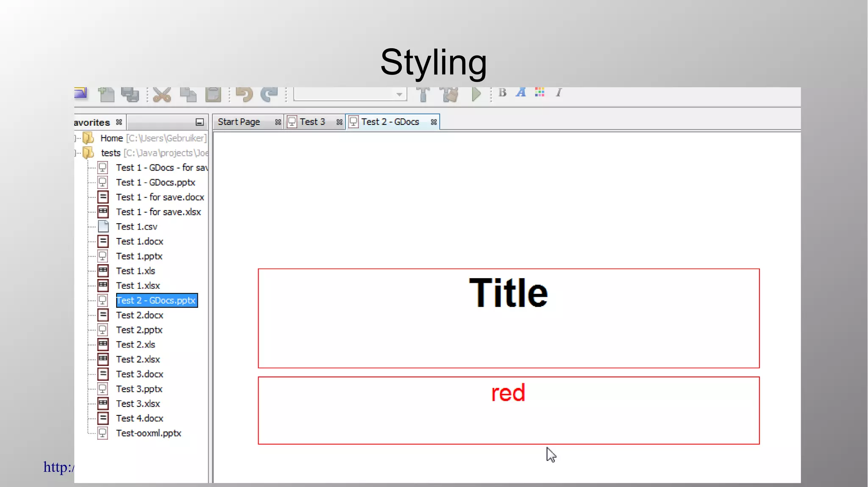Open the toolbar configuration combo box
The width and height of the screenshot is (868, 487).
350,94
